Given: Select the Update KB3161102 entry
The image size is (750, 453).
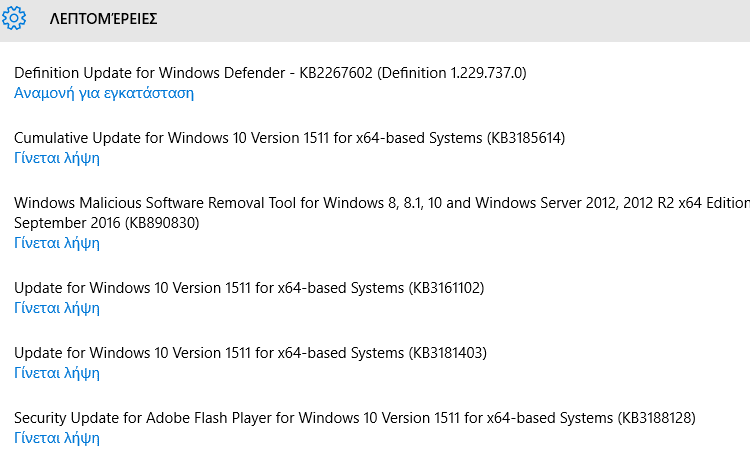Looking at the screenshot, I should (249, 288).
